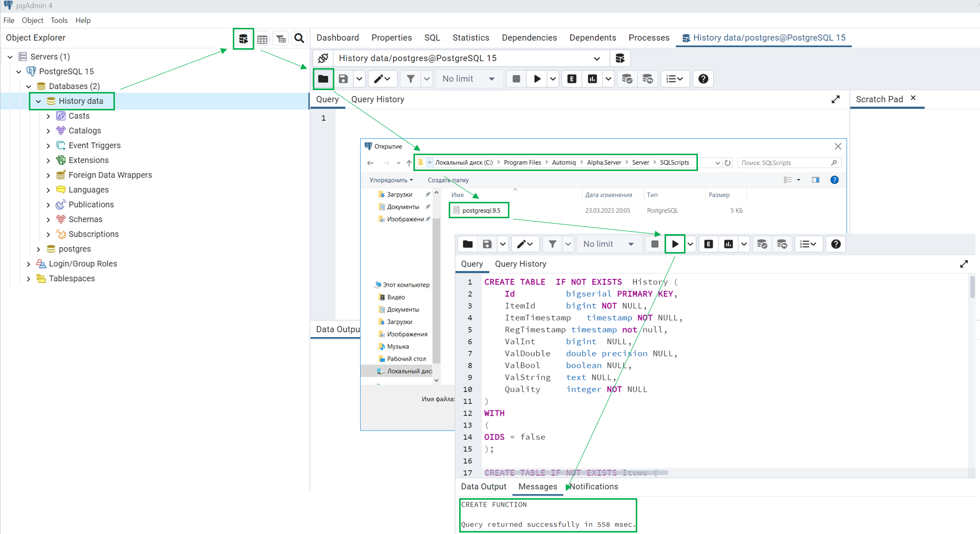Click Open File folder icon in upper query toolbar
Screen dimensions: 980x534
coord(323,79)
